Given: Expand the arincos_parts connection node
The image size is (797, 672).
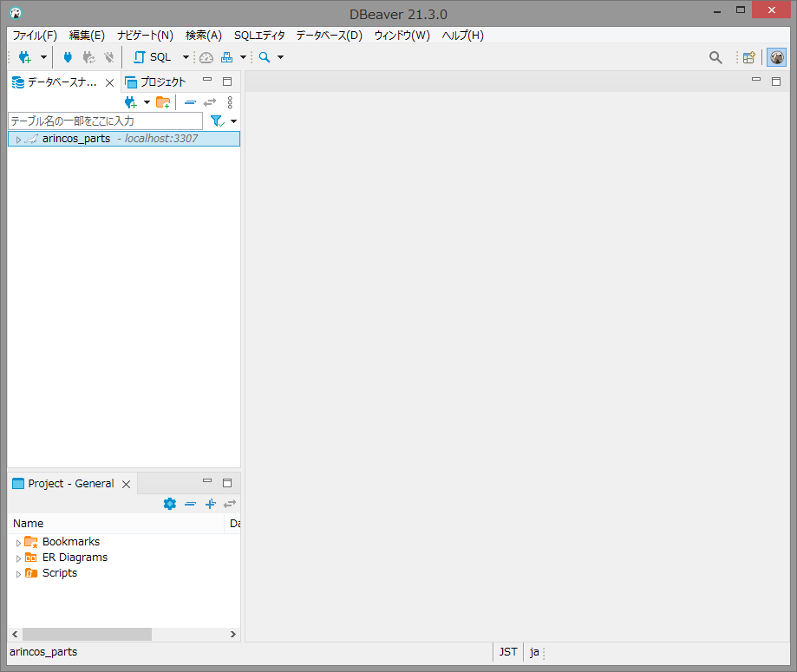Looking at the screenshot, I should pos(18,140).
